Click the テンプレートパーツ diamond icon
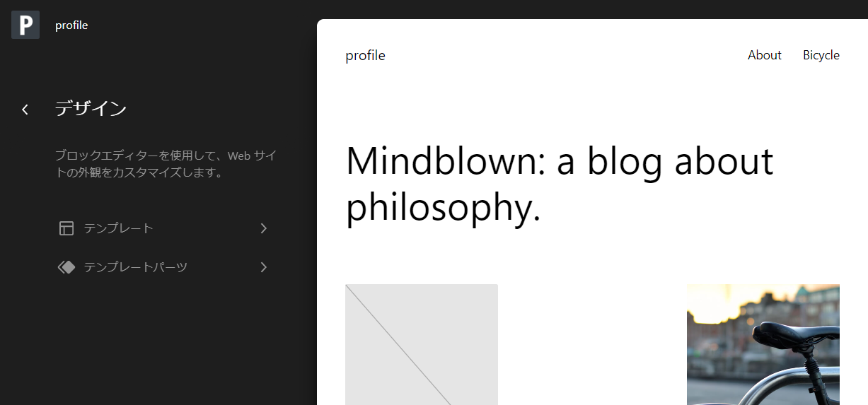 pyautogui.click(x=66, y=267)
